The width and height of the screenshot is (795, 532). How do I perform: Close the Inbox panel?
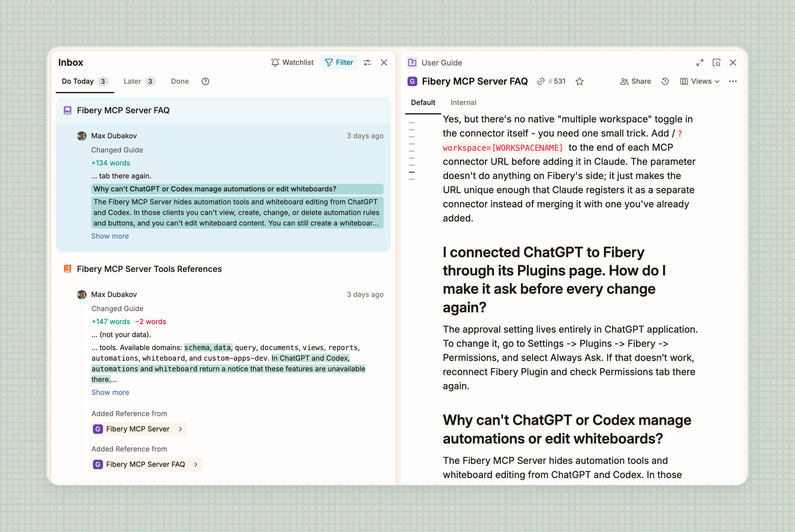click(x=384, y=62)
